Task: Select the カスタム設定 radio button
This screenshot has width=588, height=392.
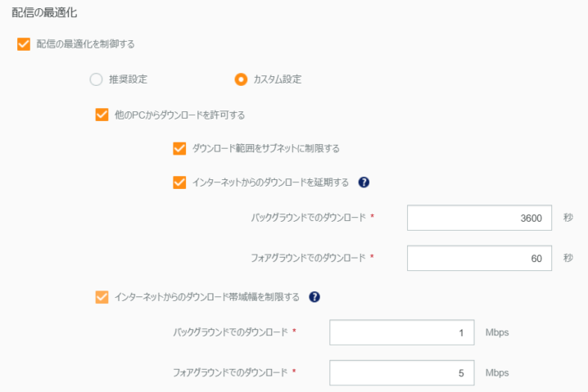Action: pos(241,79)
